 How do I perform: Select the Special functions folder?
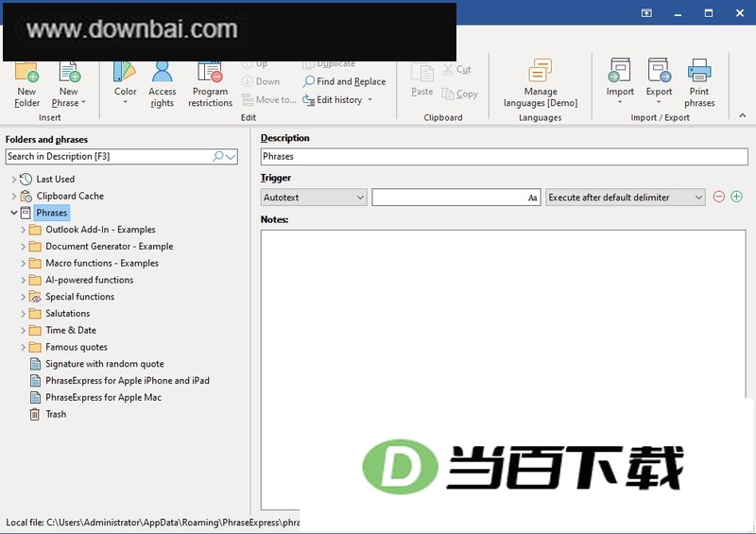point(79,297)
